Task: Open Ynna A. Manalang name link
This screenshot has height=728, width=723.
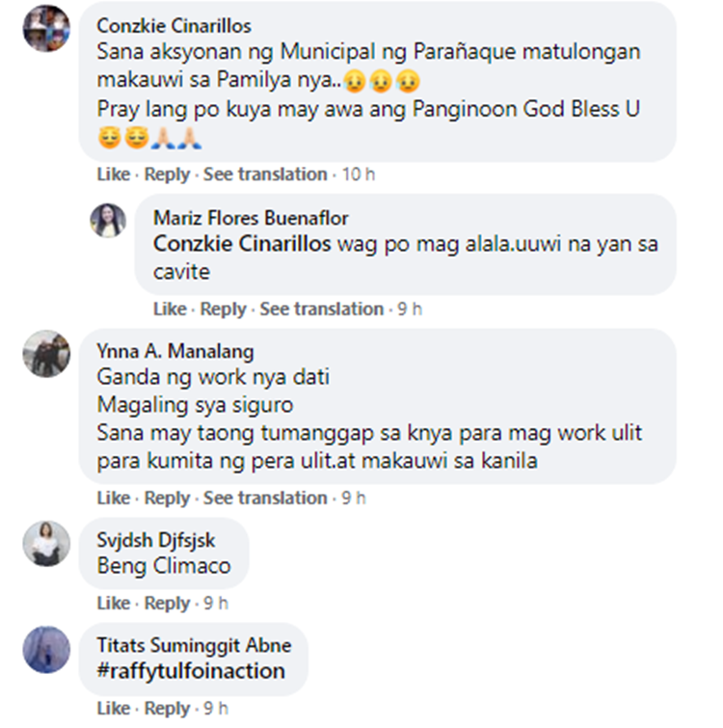Action: tap(175, 351)
